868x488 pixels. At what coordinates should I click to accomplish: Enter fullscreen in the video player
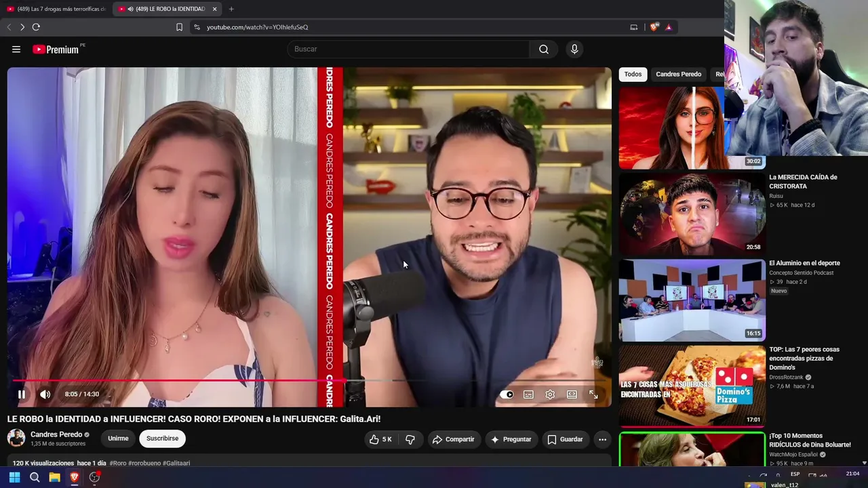(593, 394)
